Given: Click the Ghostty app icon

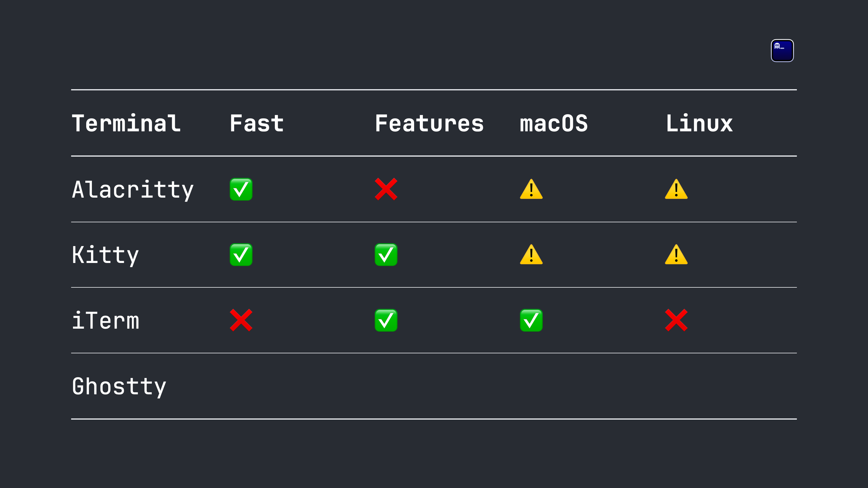Looking at the screenshot, I should (782, 51).
